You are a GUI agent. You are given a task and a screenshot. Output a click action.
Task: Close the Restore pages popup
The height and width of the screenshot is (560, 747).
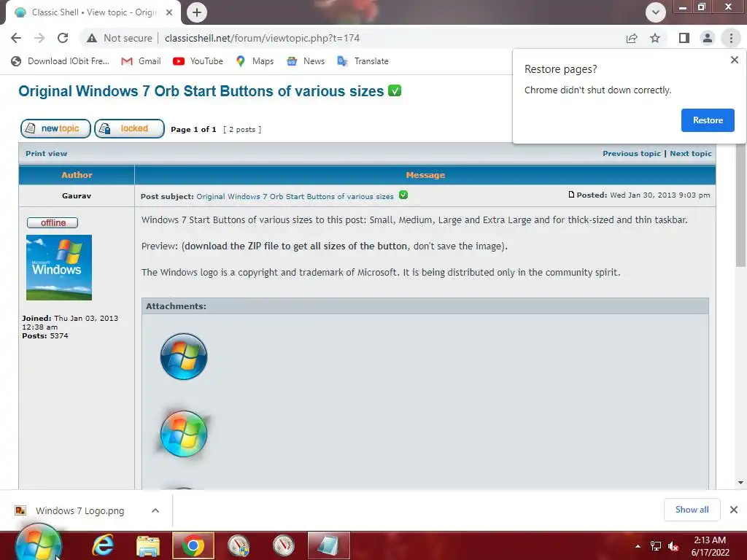point(734,60)
